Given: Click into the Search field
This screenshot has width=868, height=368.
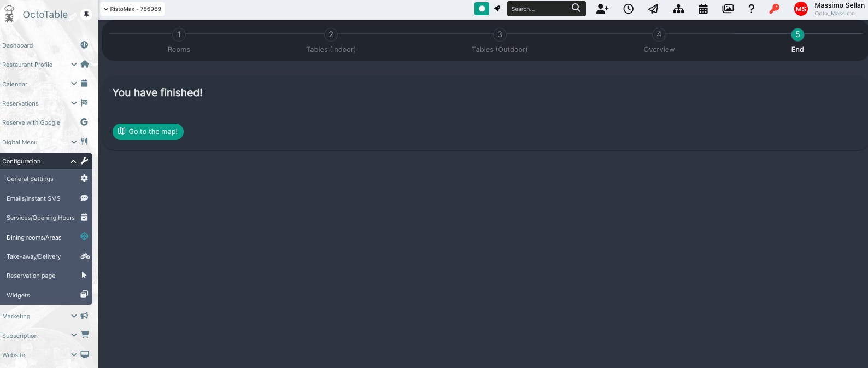Looking at the screenshot, I should coord(540,9).
